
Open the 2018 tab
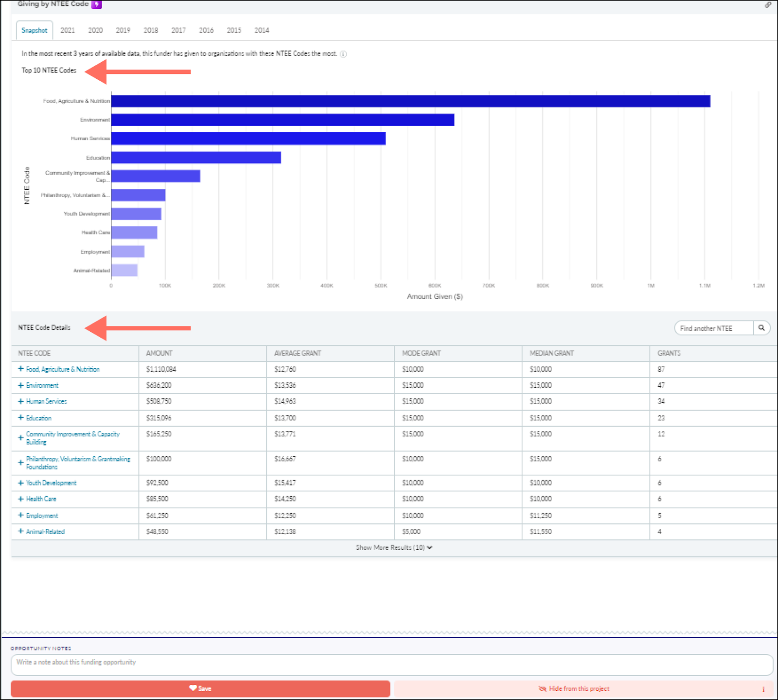click(x=151, y=30)
